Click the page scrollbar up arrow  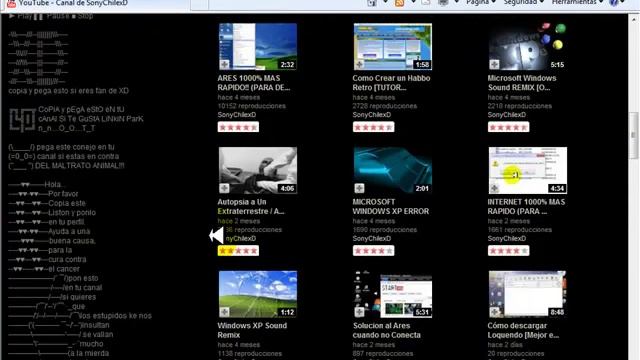pos(633,20)
